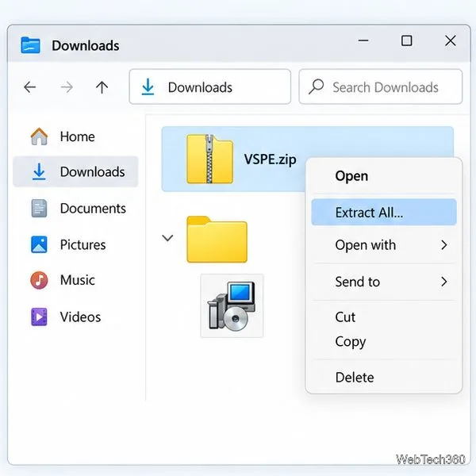
Task: Open Home in the navigation pane
Action: [75, 136]
